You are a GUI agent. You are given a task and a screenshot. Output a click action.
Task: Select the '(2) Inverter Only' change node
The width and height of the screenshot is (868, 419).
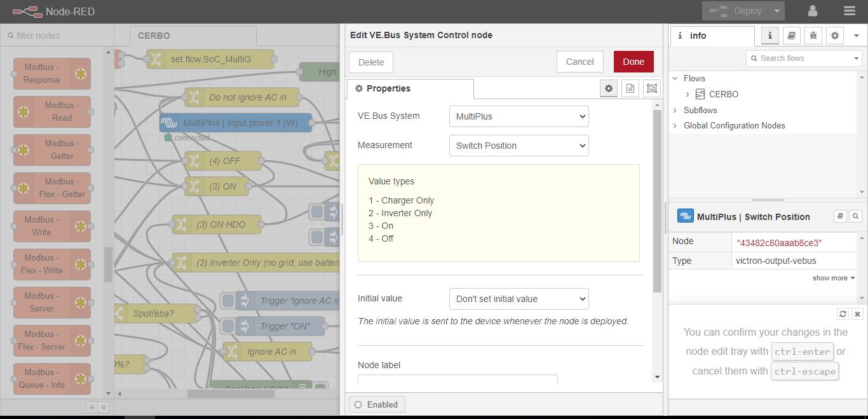256,263
